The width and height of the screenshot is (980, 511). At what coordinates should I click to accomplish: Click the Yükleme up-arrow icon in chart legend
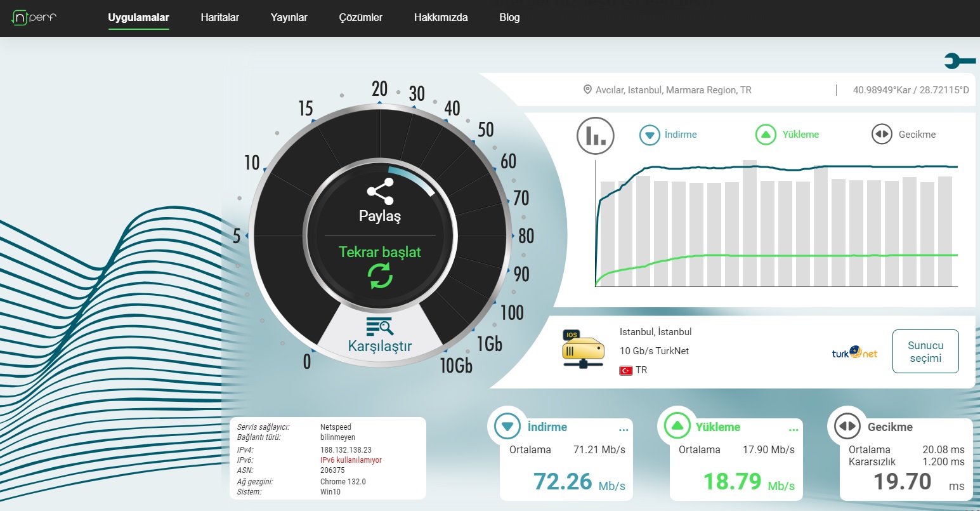[x=766, y=135]
